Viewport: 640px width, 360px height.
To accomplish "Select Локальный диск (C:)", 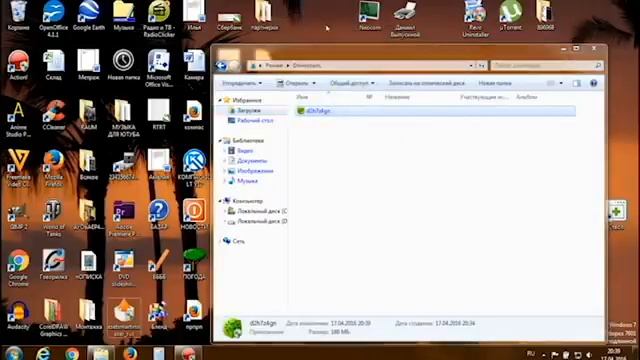I will [x=262, y=211].
